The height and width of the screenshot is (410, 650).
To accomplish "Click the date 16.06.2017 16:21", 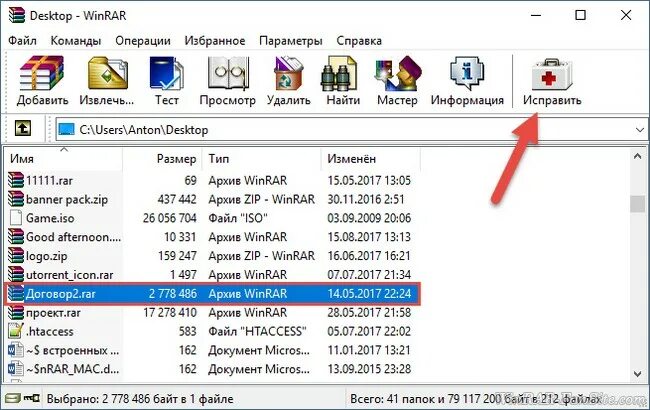I will point(369,256).
